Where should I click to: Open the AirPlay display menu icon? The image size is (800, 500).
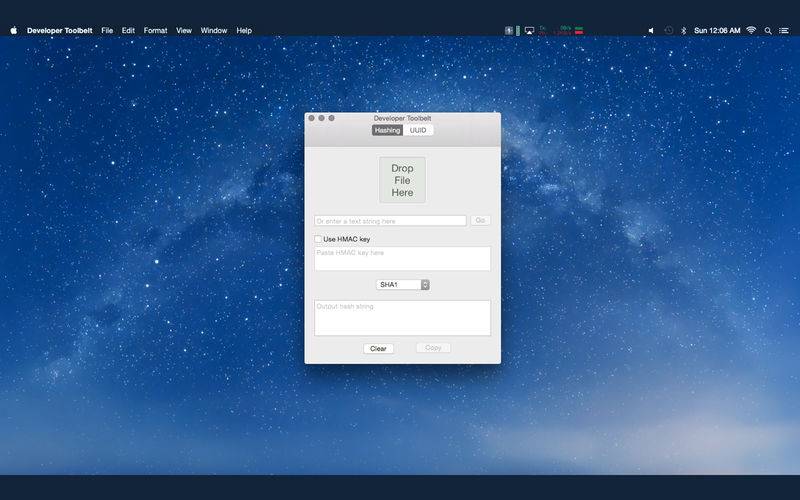click(529, 31)
